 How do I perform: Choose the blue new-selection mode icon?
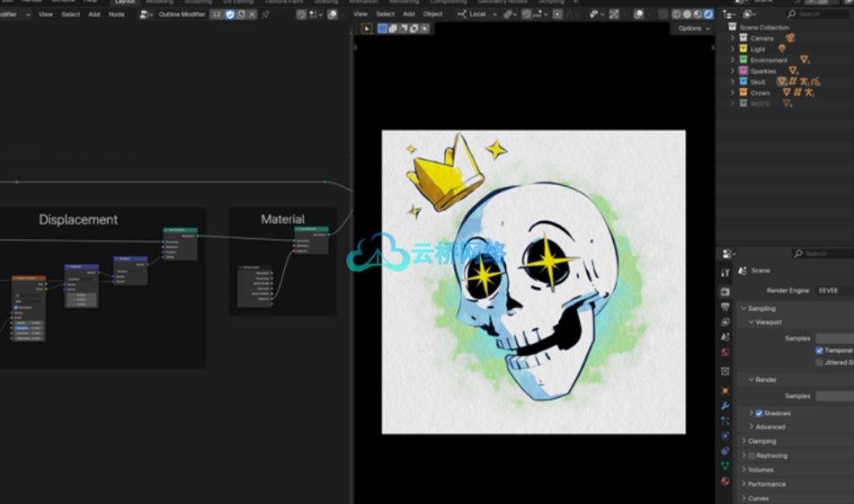click(x=382, y=29)
